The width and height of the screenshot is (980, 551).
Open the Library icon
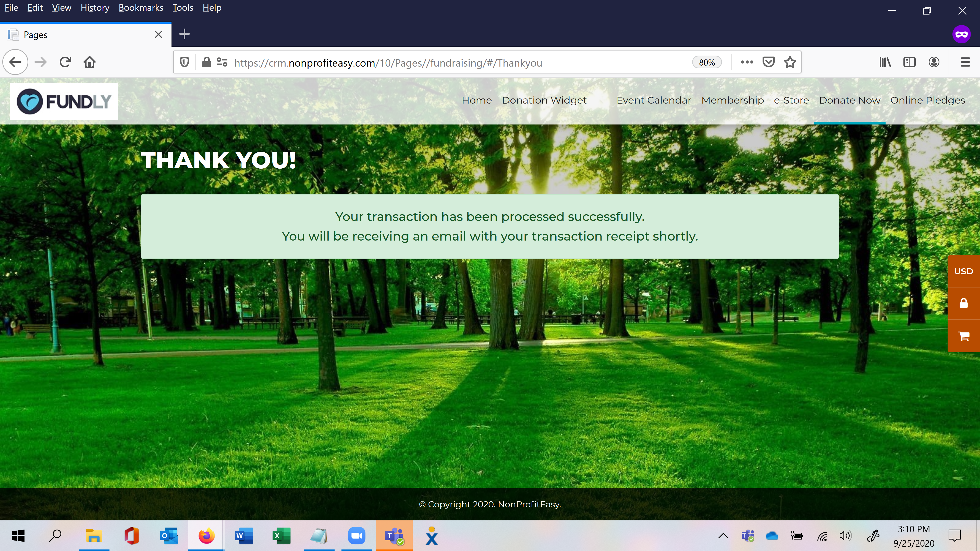coord(885,62)
